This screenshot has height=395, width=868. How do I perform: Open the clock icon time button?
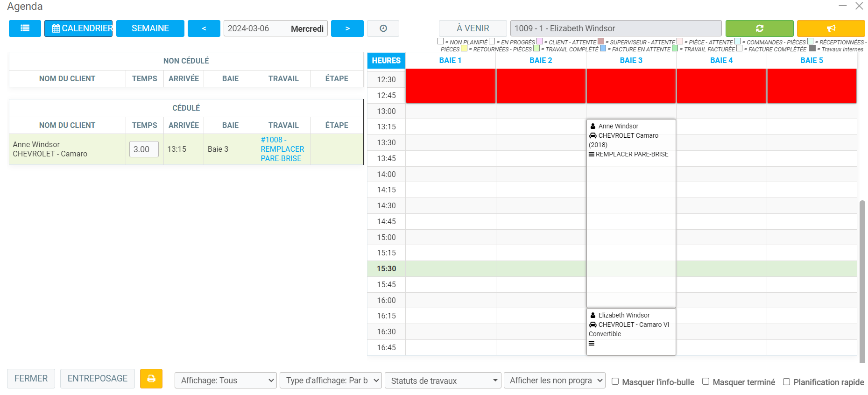tap(383, 28)
